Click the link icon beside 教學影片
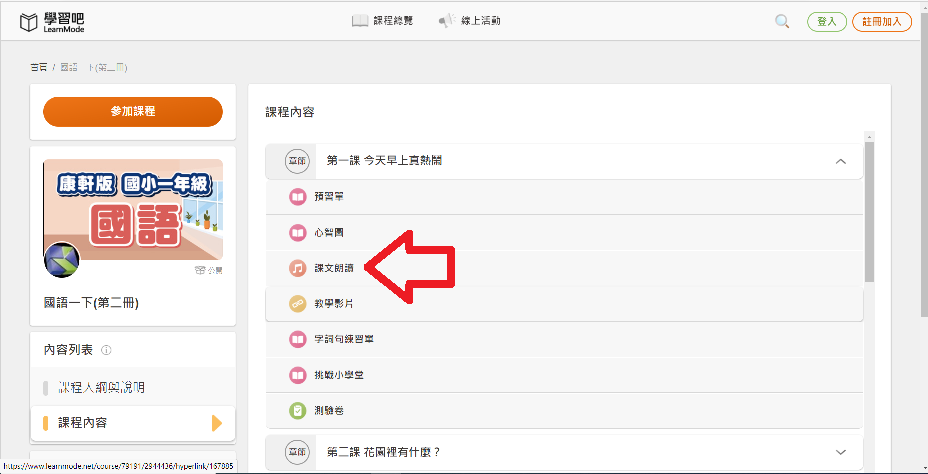The width and height of the screenshot is (928, 474). coord(297,304)
